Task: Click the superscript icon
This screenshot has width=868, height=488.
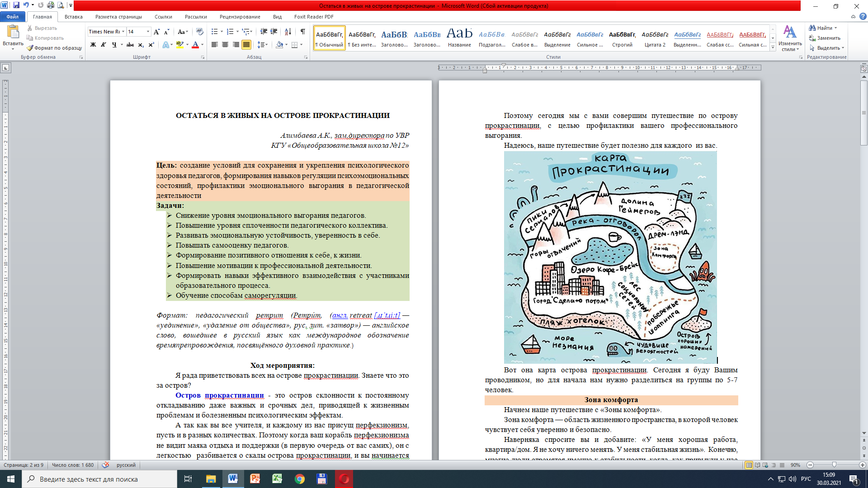Action: [x=151, y=45]
